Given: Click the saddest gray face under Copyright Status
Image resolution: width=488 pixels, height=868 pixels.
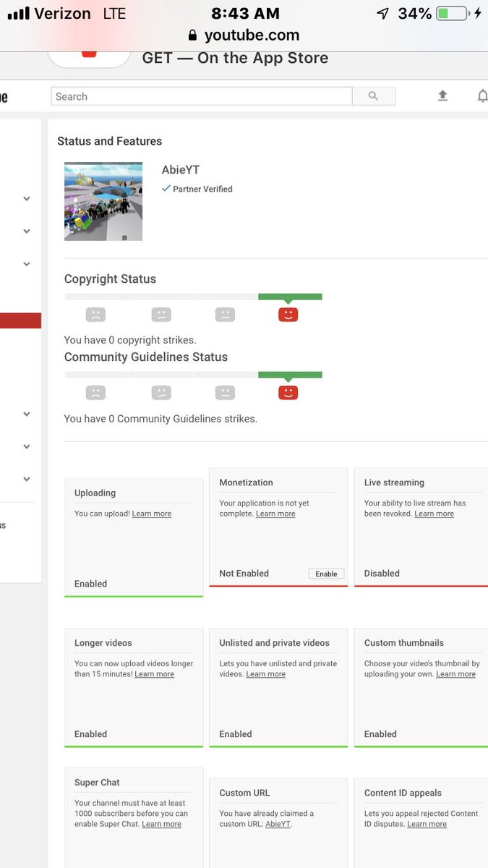Looking at the screenshot, I should pos(95,315).
